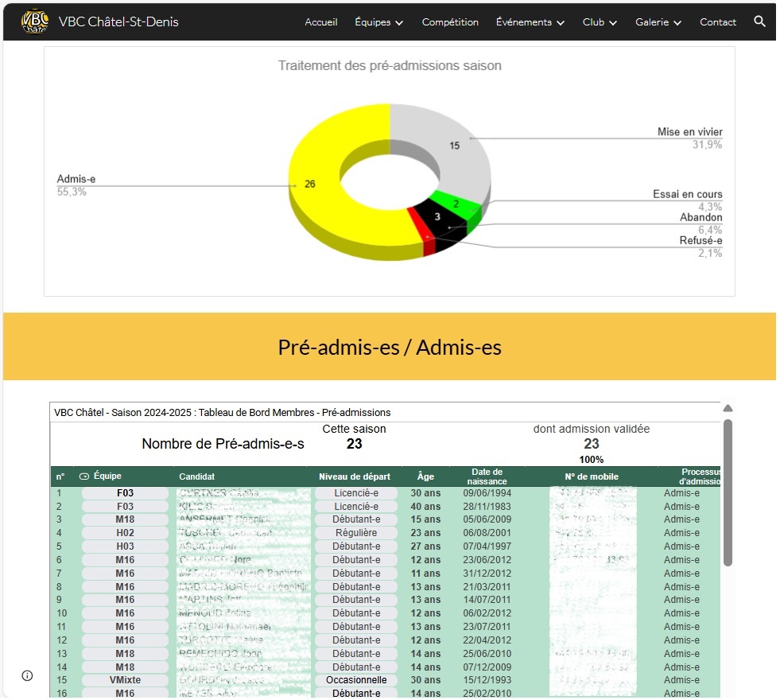Click the VBC Châtel-St-Denis site title
The width and height of the screenshot is (780, 700).
pyautogui.click(x=119, y=22)
